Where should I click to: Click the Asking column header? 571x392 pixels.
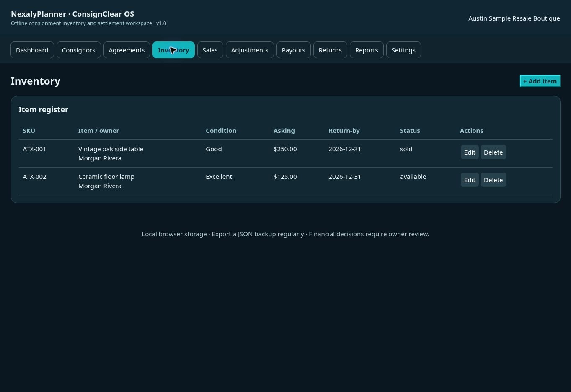[284, 131]
